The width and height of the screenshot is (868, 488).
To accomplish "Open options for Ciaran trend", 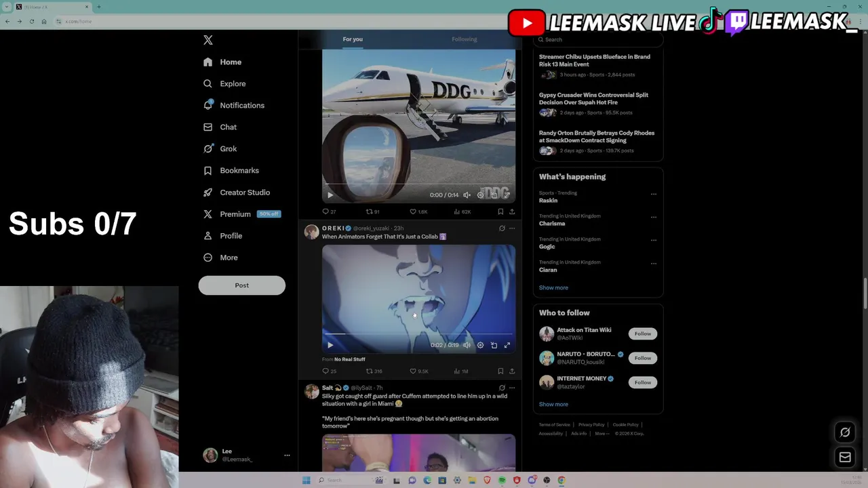I will click(x=654, y=264).
